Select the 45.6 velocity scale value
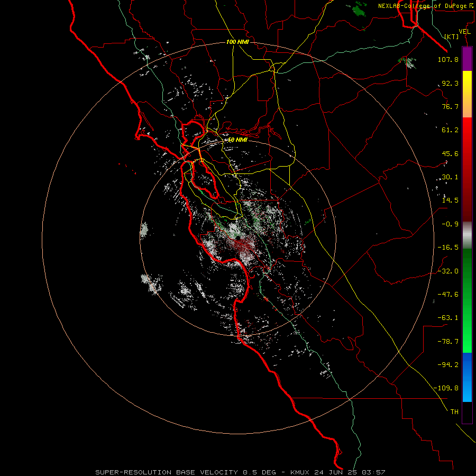Screen dimensions: 476x476 point(450,153)
